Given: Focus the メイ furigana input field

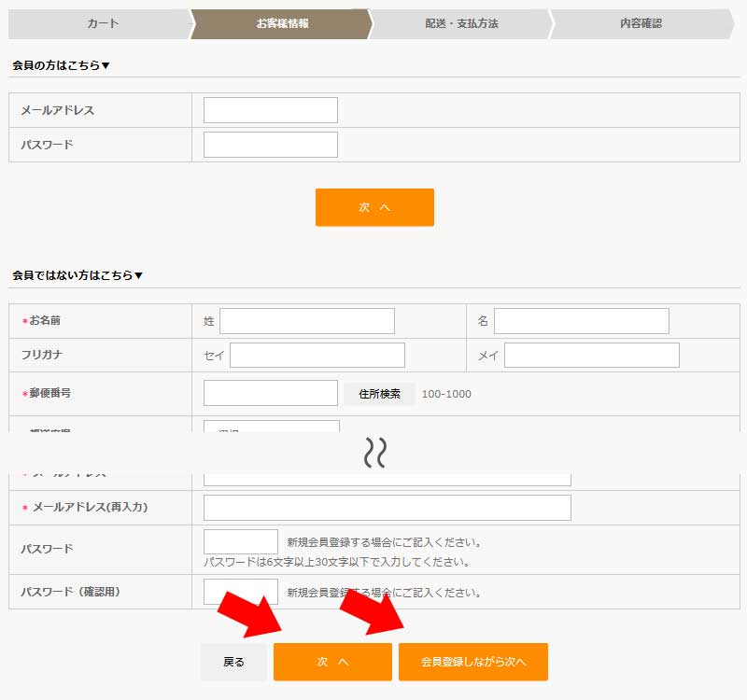Looking at the screenshot, I should [591, 356].
